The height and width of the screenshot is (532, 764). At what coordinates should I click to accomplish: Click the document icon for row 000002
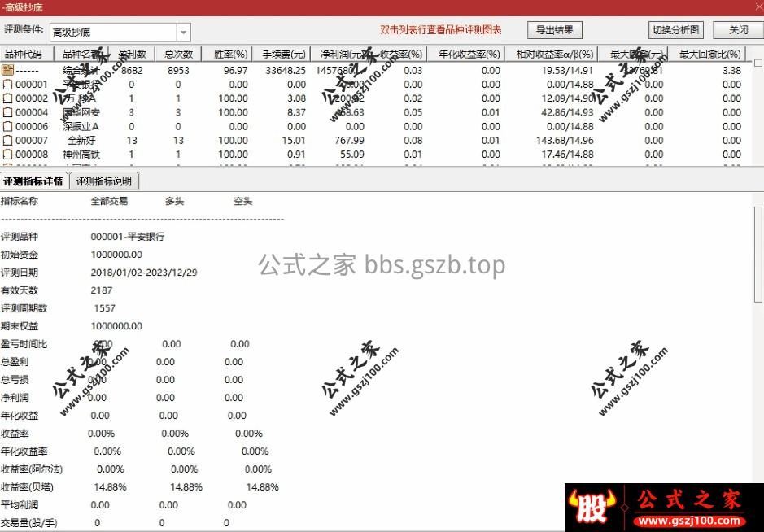(x=7, y=98)
